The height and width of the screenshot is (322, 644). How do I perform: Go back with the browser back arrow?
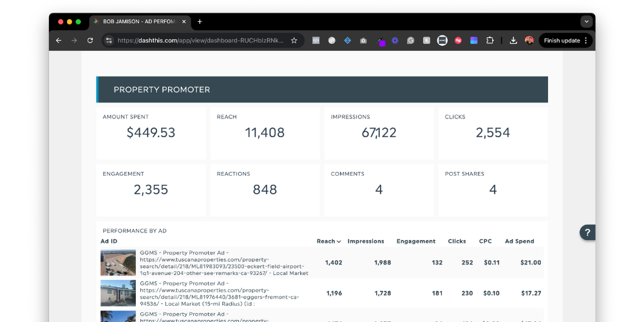point(59,41)
